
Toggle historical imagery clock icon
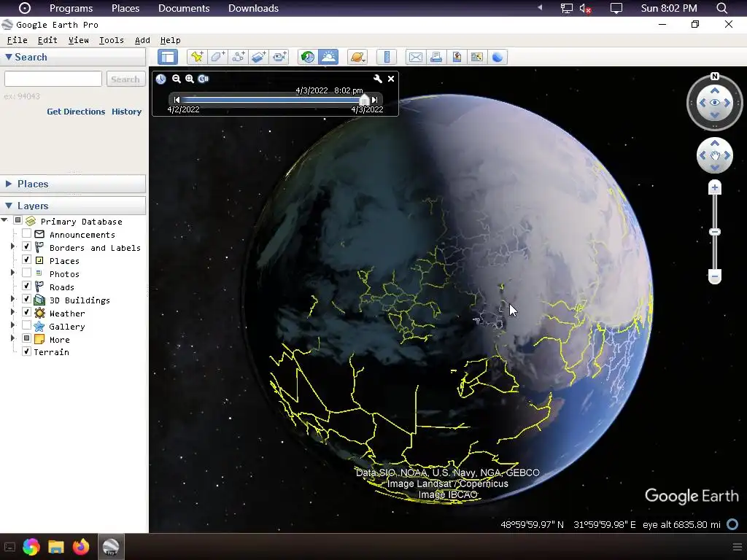coord(308,57)
